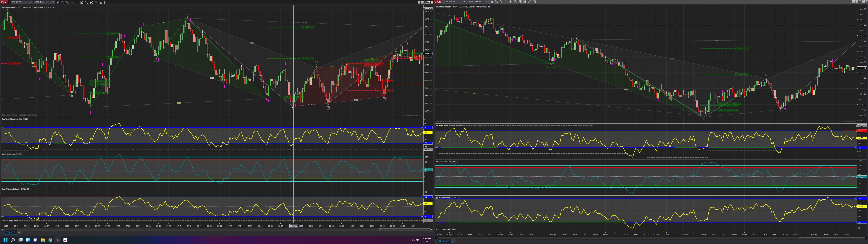Image resolution: width=868 pixels, height=244 pixels.
Task: Open ES 03-22 instrument dropdown
Action: tap(22, 2)
